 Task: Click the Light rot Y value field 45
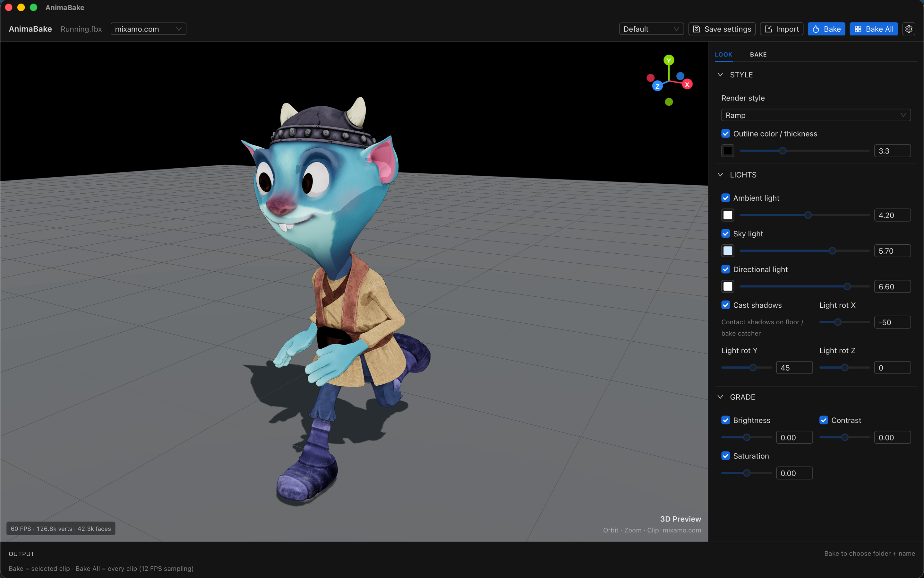[794, 368]
